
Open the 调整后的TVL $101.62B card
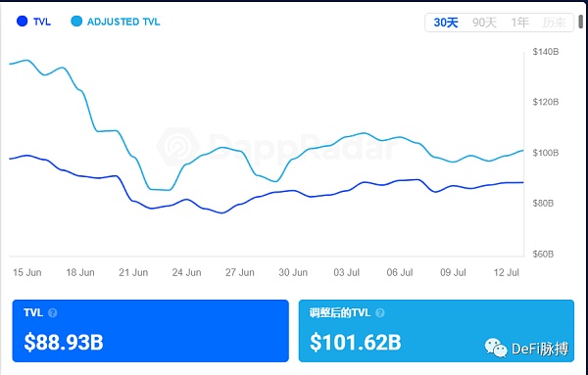point(436,331)
